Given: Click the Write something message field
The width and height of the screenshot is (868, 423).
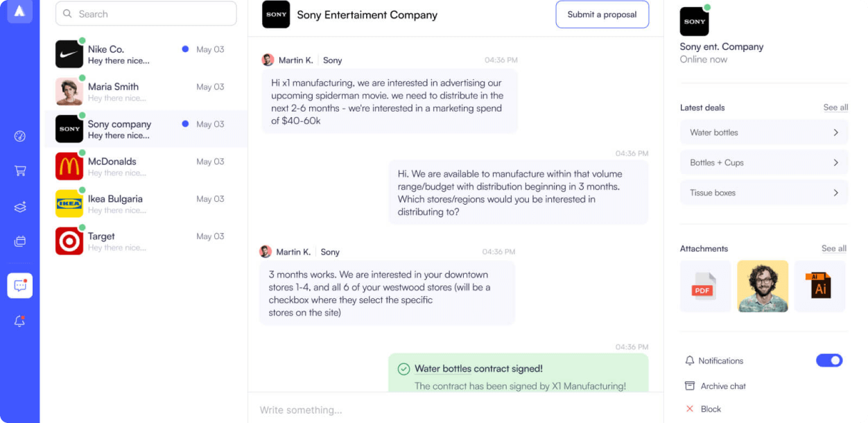Looking at the screenshot, I should coord(455,410).
